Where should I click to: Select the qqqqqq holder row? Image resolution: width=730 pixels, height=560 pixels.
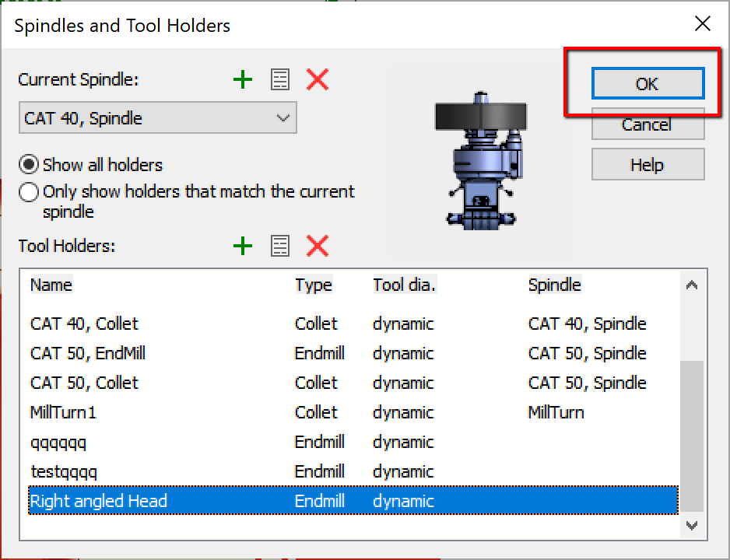coord(353,442)
